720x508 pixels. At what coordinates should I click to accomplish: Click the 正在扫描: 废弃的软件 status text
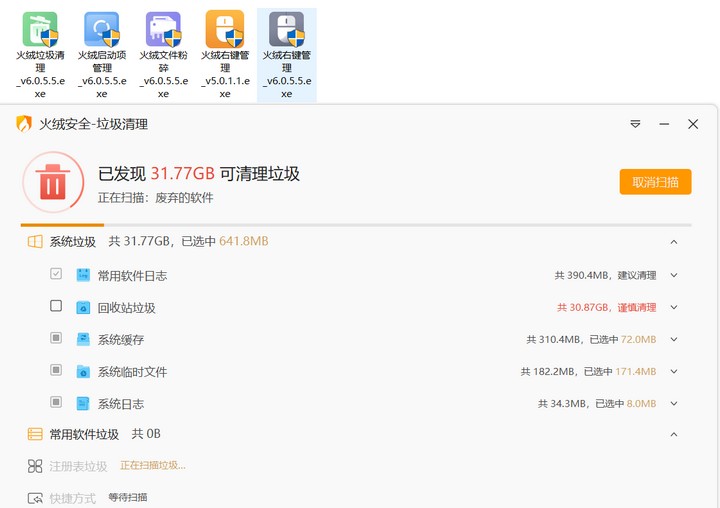click(155, 198)
